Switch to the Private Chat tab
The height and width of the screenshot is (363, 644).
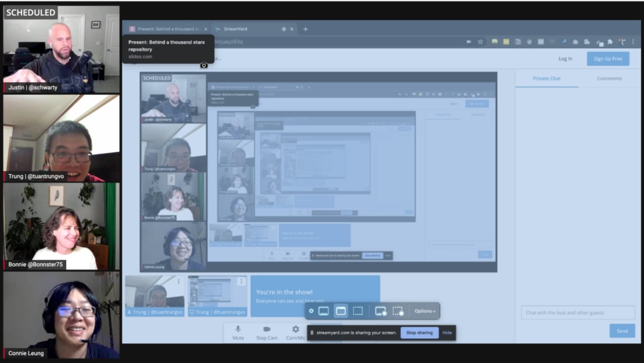(x=546, y=79)
